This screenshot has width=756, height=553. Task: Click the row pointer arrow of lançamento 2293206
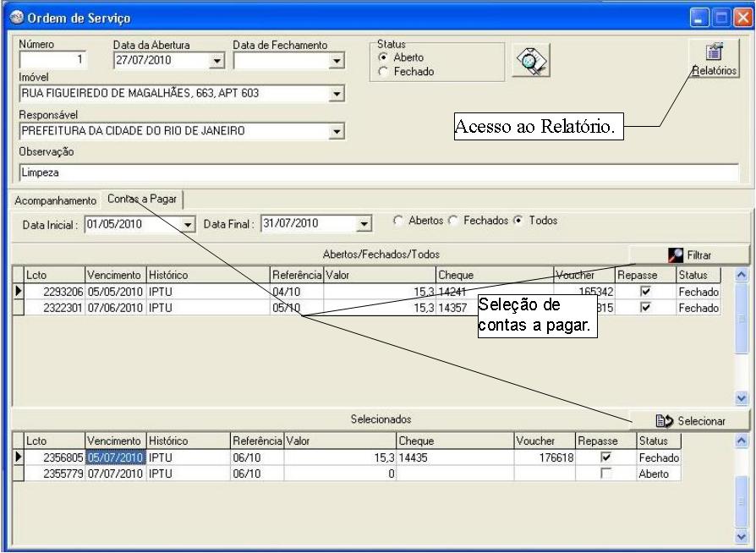(18, 292)
